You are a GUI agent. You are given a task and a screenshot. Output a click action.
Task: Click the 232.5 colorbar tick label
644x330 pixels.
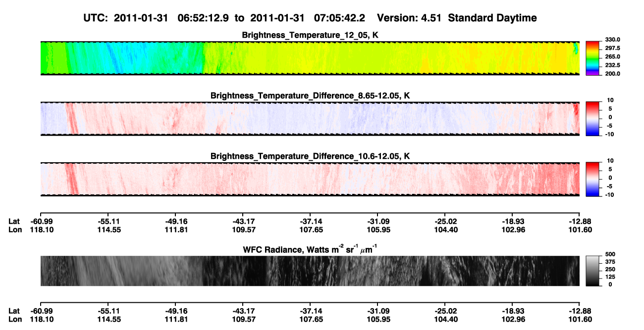click(613, 65)
